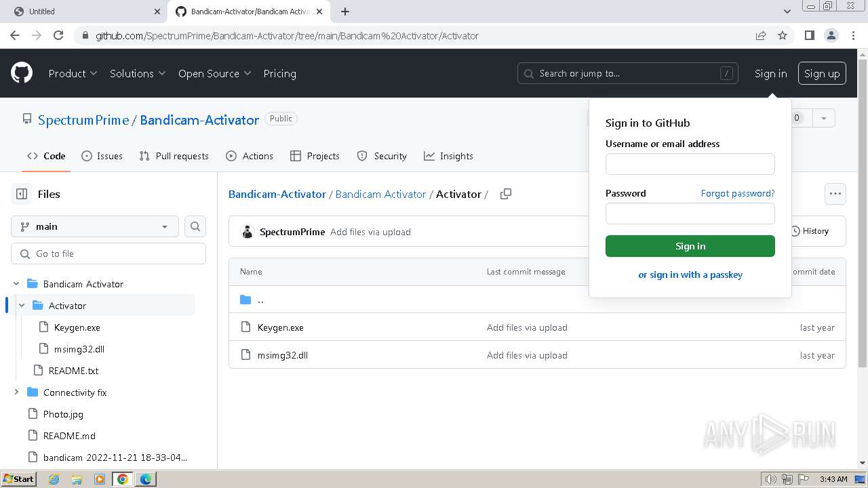
Task: Expand the Connectivity fix folder
Action: [16, 392]
